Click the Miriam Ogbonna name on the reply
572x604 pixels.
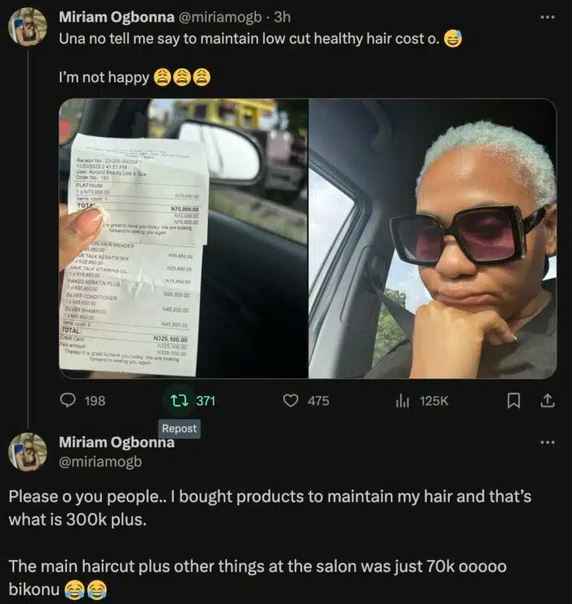(x=116, y=443)
